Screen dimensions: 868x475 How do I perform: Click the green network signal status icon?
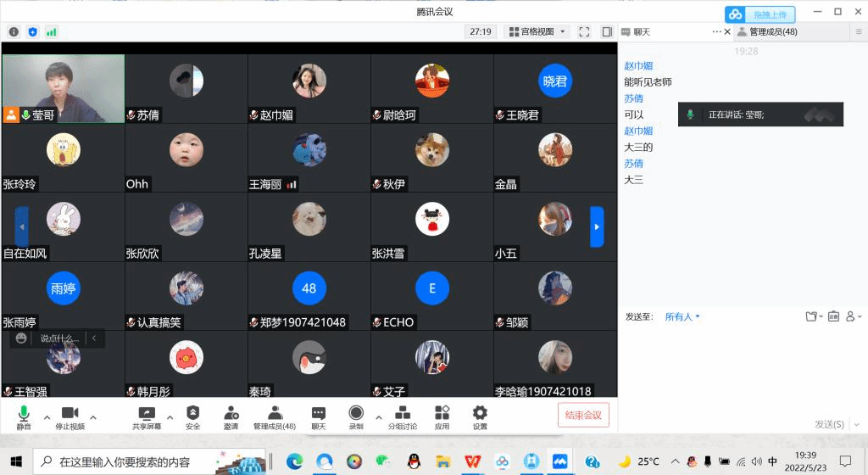[52, 31]
